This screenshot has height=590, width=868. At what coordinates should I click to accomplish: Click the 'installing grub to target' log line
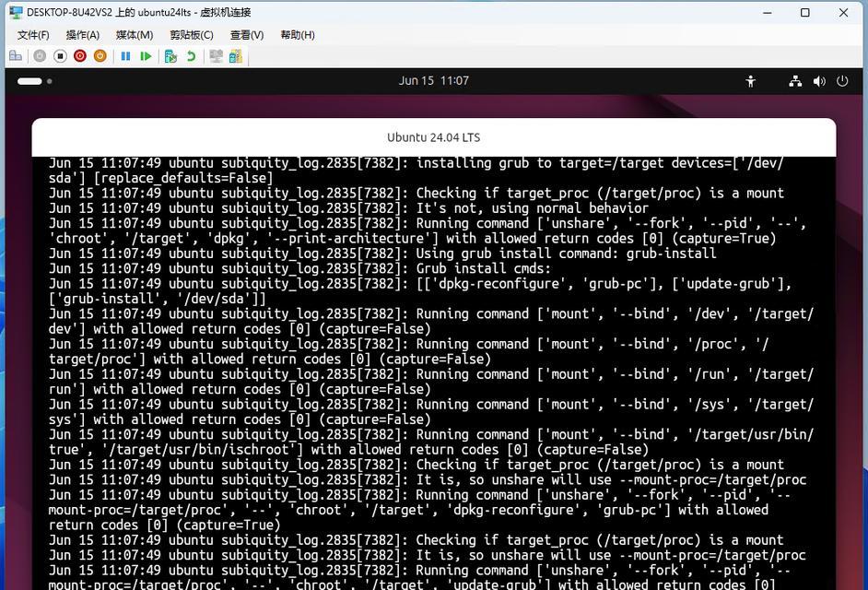(416, 163)
